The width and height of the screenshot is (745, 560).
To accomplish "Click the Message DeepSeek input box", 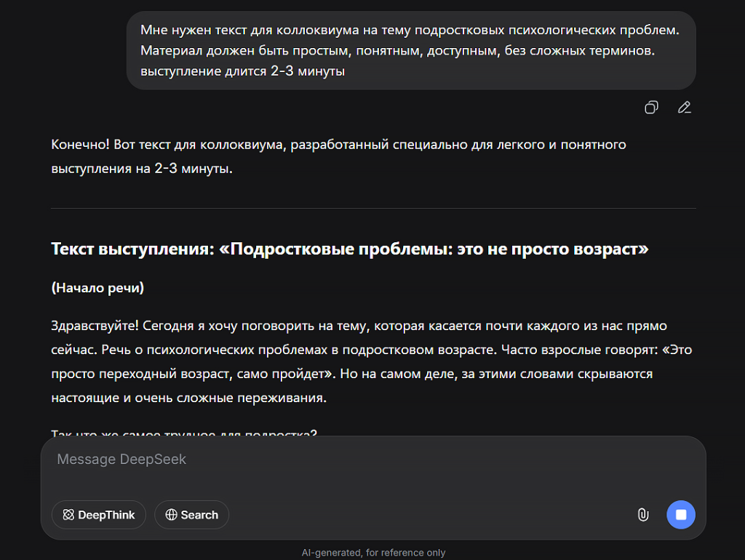I will tap(291, 459).
